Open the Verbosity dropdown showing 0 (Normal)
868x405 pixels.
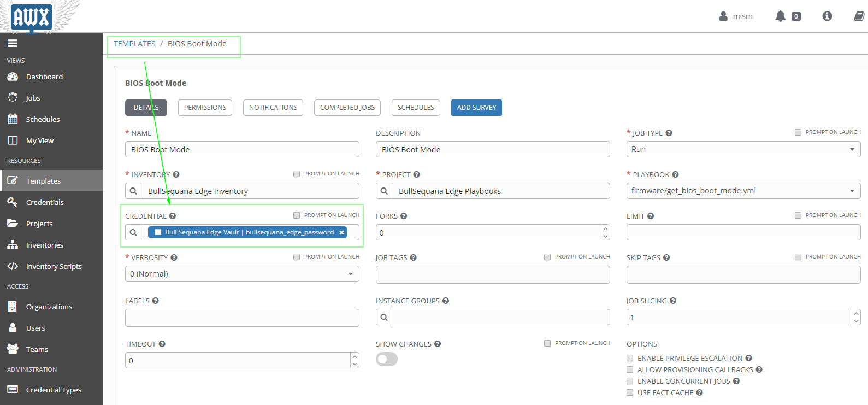pos(242,274)
